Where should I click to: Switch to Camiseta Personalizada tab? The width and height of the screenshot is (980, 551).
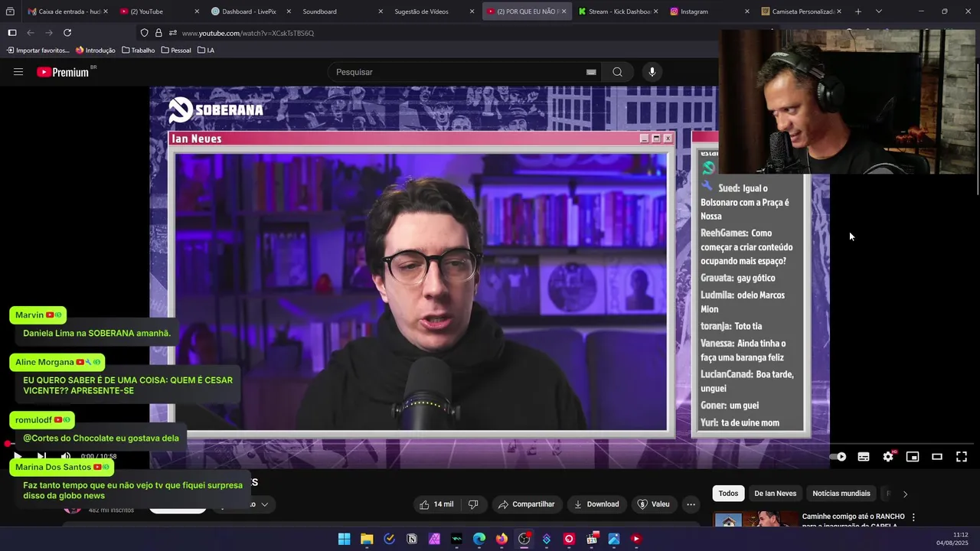(801, 11)
